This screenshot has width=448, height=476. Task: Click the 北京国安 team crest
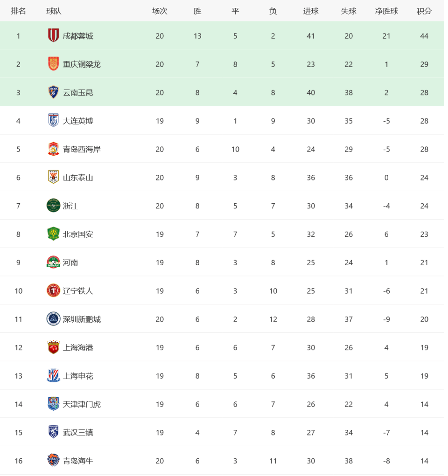pyautogui.click(x=53, y=234)
